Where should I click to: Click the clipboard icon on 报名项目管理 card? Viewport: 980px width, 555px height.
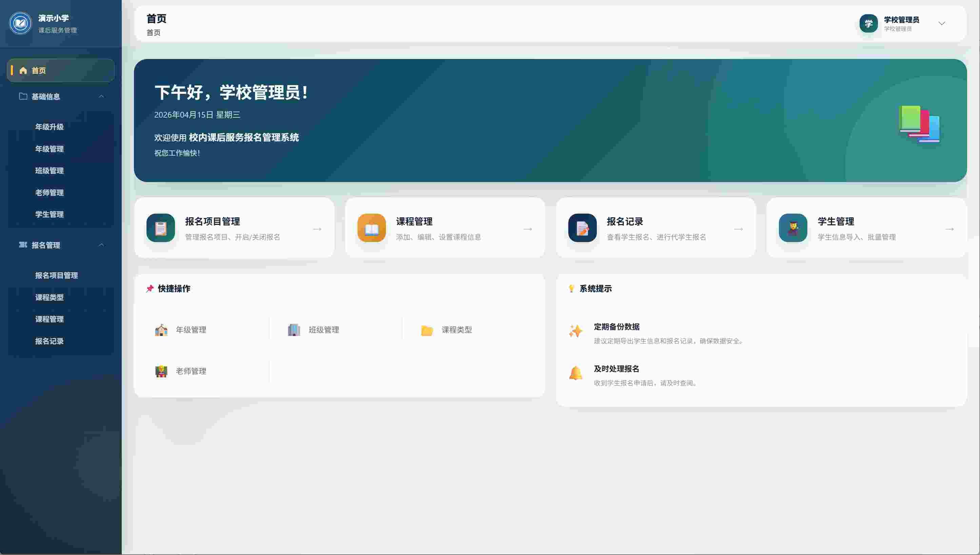pos(160,228)
